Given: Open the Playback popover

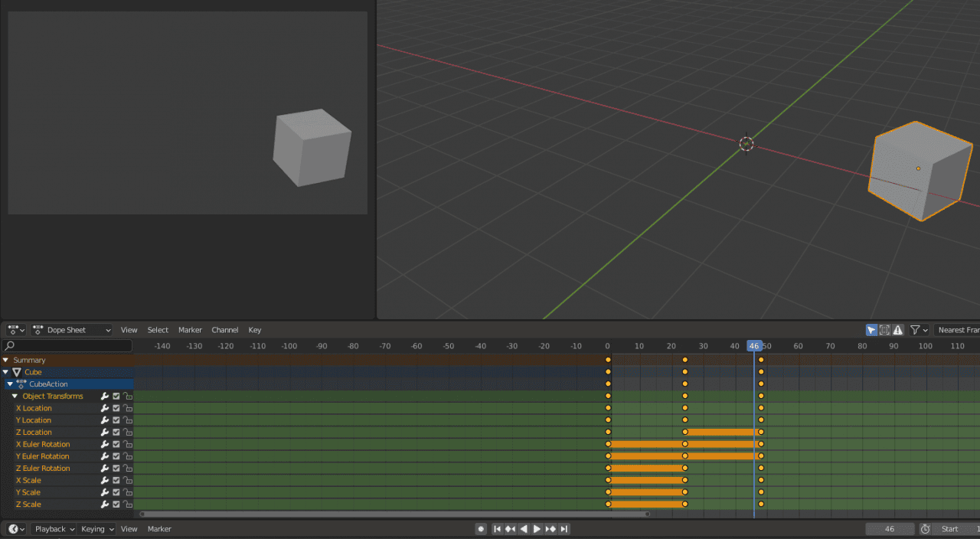Looking at the screenshot, I should (53, 528).
